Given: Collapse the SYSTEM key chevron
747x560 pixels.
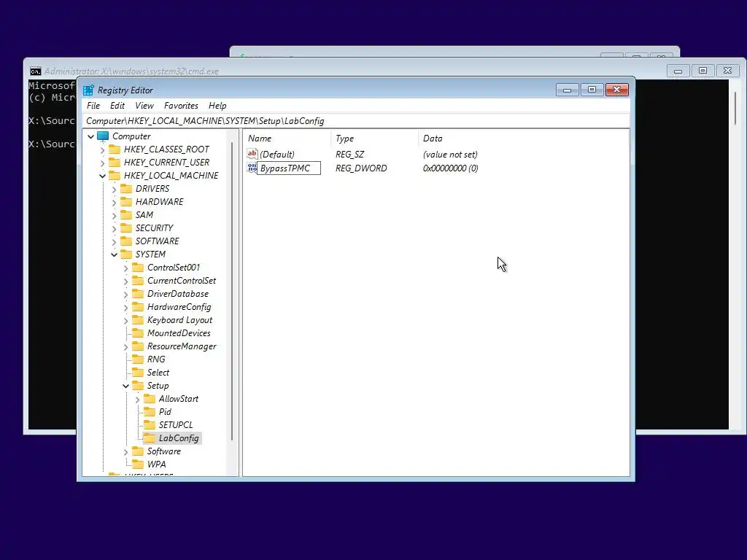Looking at the screenshot, I should (x=115, y=254).
